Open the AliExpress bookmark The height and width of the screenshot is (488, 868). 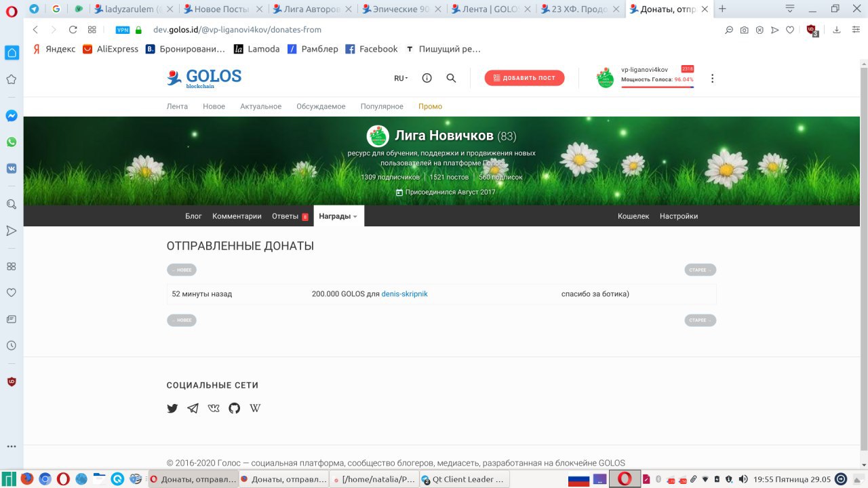tap(111, 49)
